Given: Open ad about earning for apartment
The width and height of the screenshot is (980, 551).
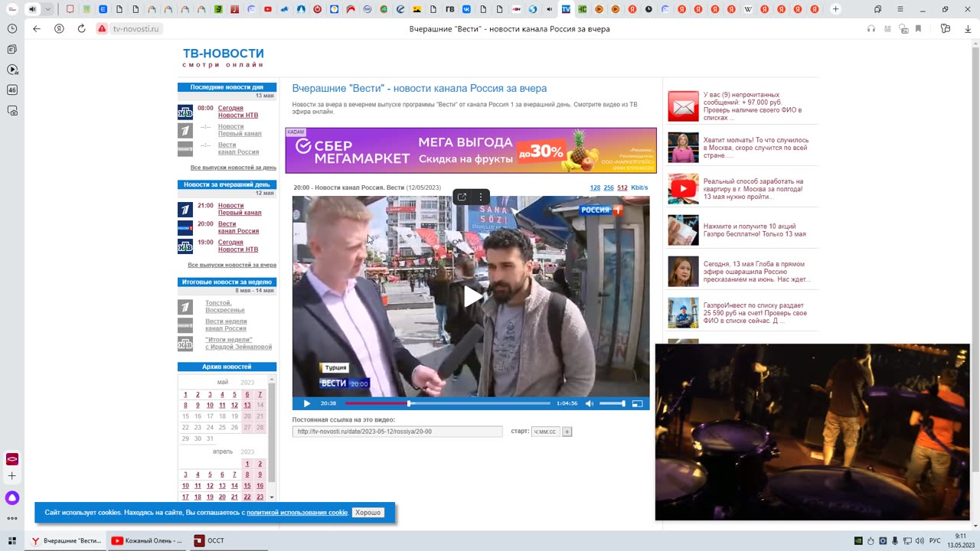Looking at the screenshot, I should (x=743, y=189).
